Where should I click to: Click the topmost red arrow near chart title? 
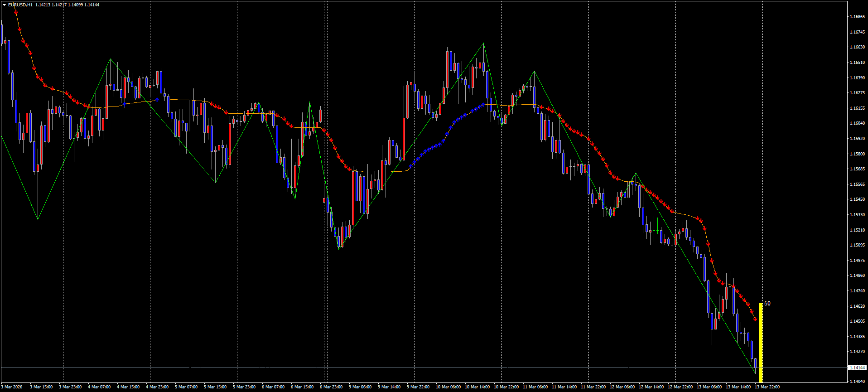click(x=16, y=13)
